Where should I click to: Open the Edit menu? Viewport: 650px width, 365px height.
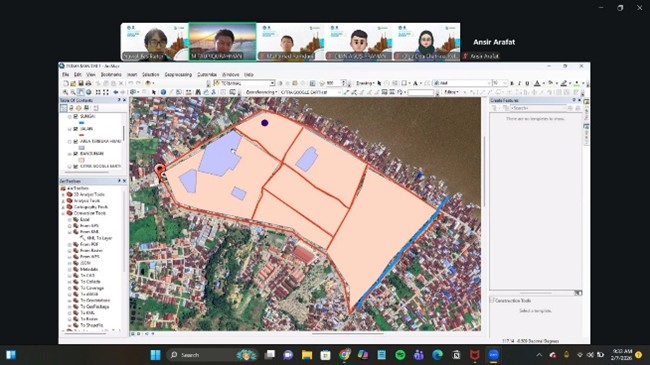point(78,75)
